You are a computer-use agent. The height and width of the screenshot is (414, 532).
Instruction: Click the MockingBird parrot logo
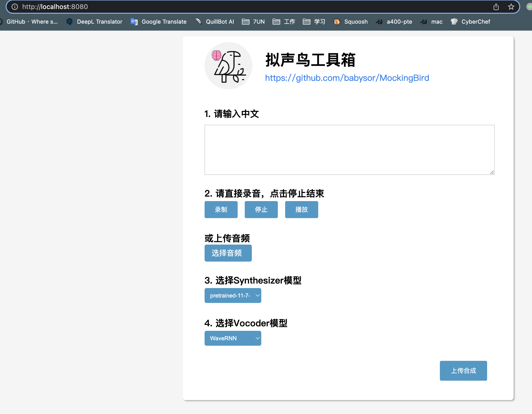coord(228,66)
